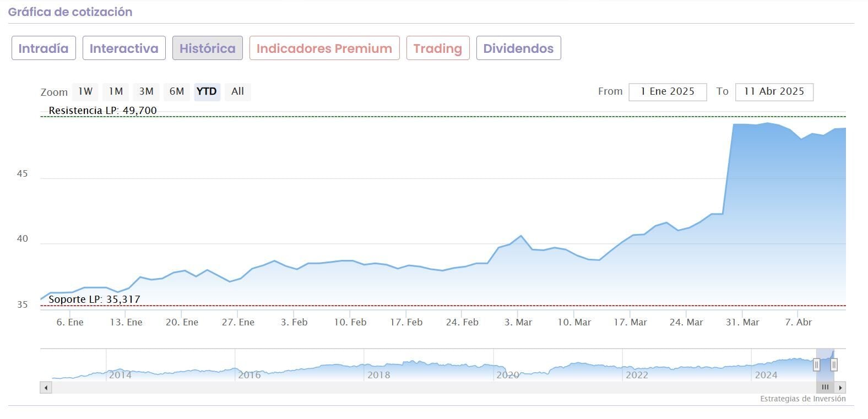Click the scrollbar thumb grip below the chart
The image size is (868, 419).
[825, 388]
